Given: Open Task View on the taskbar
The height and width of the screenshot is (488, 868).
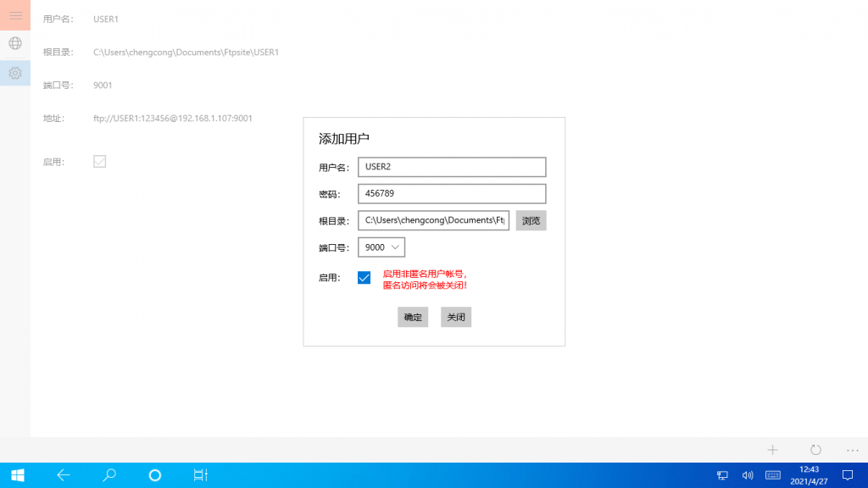Looking at the screenshot, I should (x=200, y=475).
